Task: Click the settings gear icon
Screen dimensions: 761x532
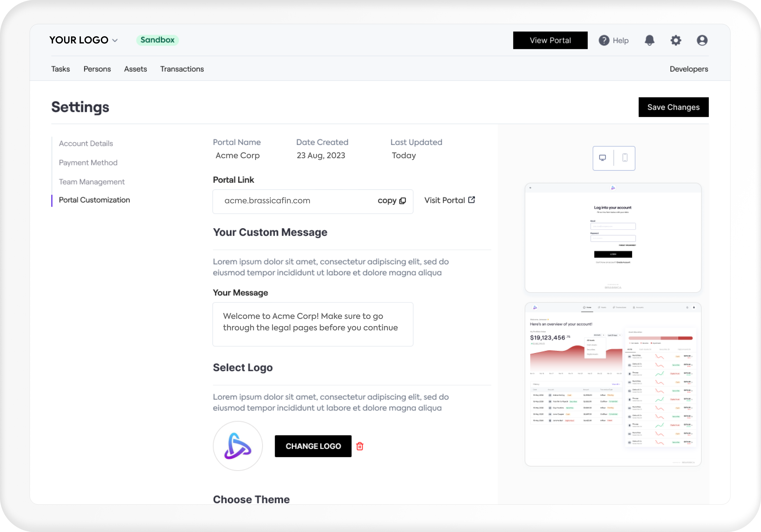Action: click(676, 40)
